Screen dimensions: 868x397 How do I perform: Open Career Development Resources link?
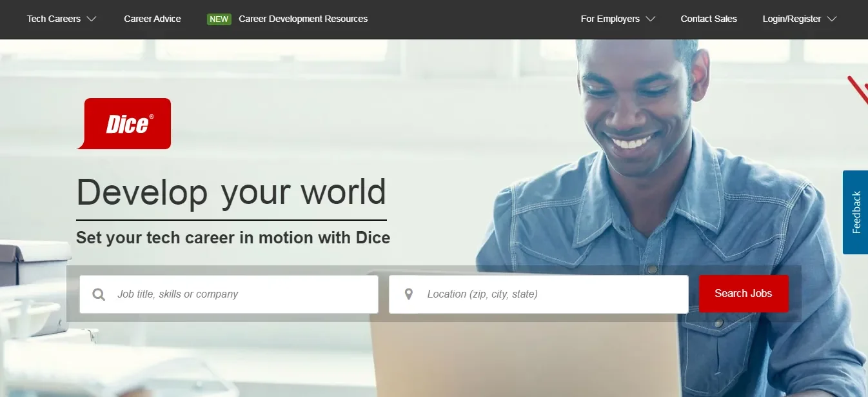click(x=303, y=19)
